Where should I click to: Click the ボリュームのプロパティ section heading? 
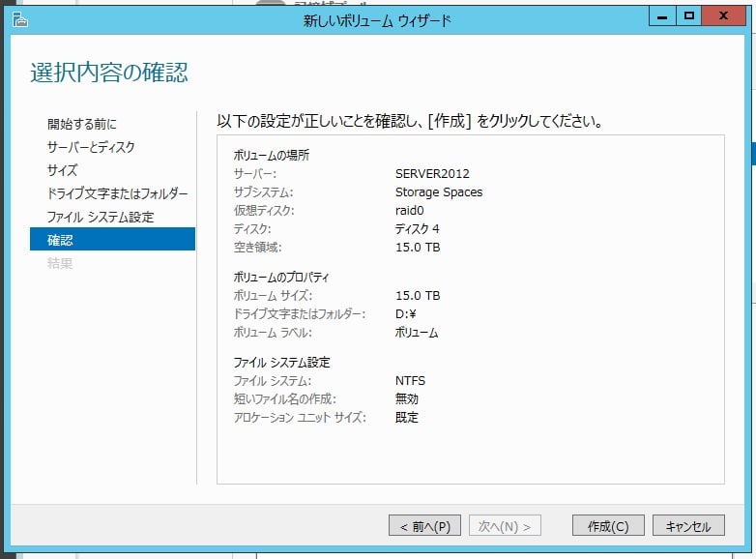tap(281, 277)
